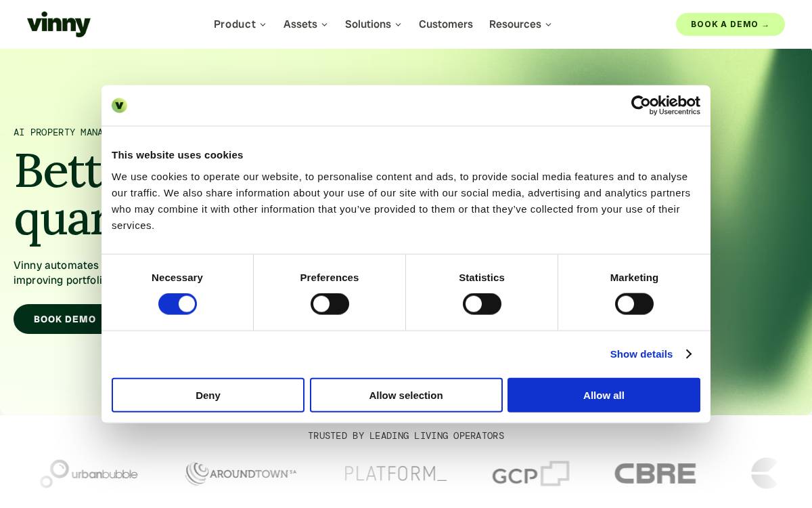Expand cookie details with Show details chevron
The image size is (812, 508).
tap(688, 354)
